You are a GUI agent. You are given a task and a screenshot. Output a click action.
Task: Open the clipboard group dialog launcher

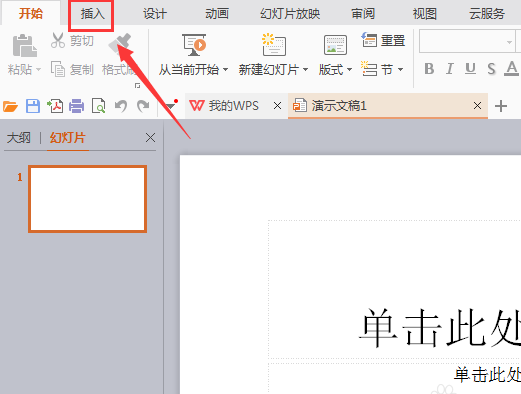click(x=137, y=86)
